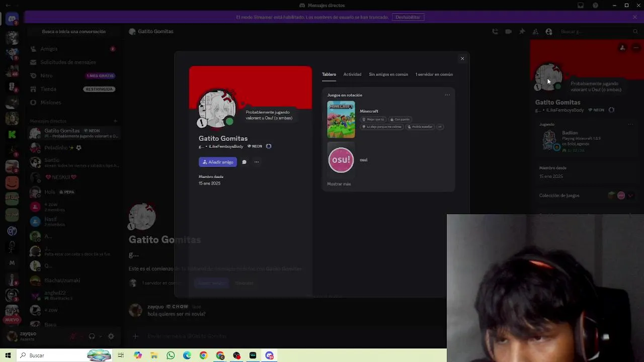Toggle microphone mute in user panel
This screenshot has width=644, height=362.
point(73,336)
